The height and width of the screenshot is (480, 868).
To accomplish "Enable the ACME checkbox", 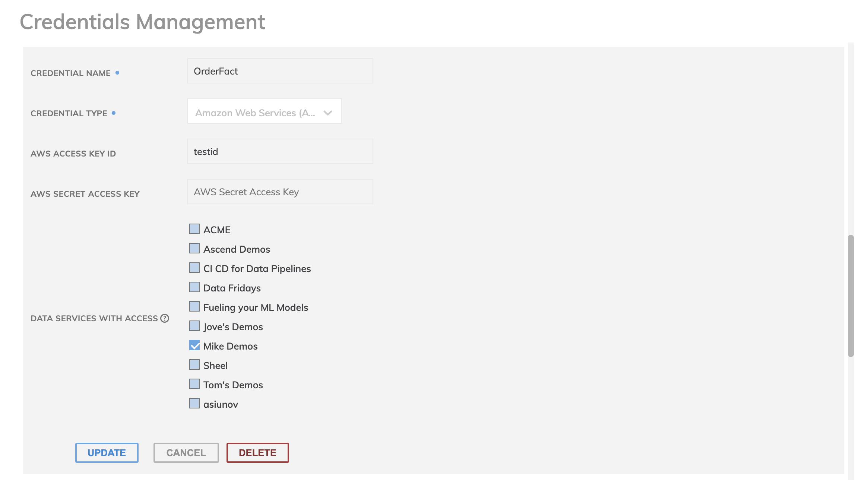I will pos(194,229).
